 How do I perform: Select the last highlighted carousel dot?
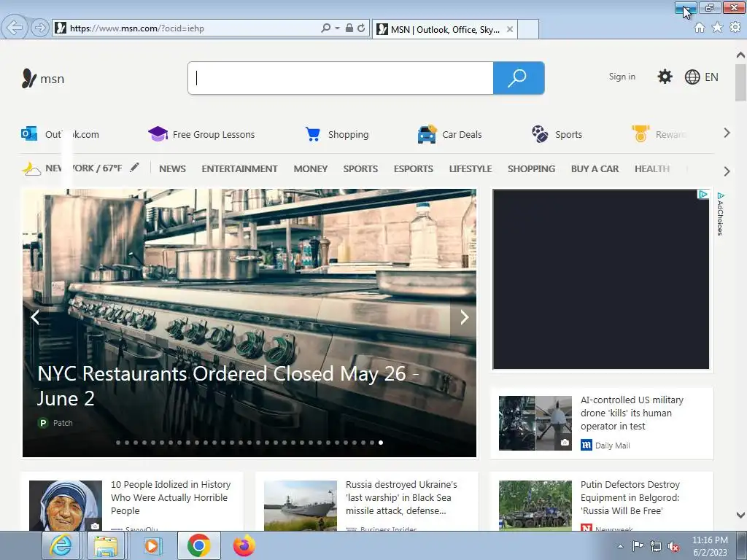pyautogui.click(x=381, y=443)
